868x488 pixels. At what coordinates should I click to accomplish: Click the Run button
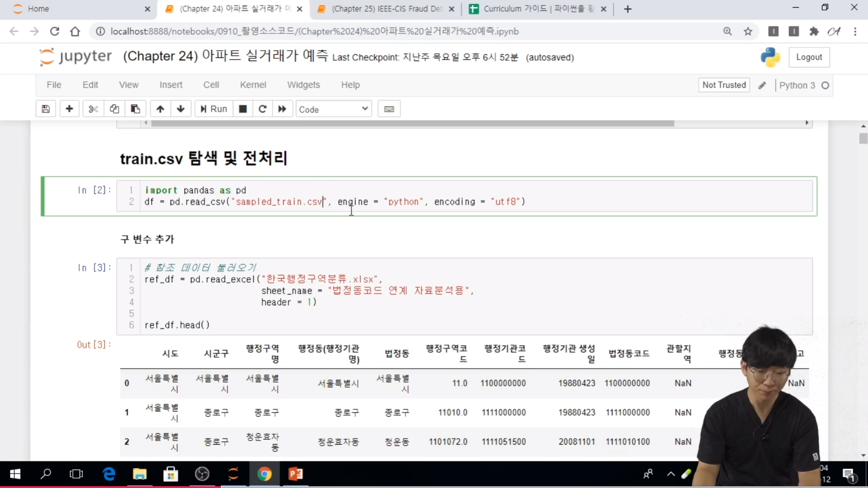pos(214,109)
